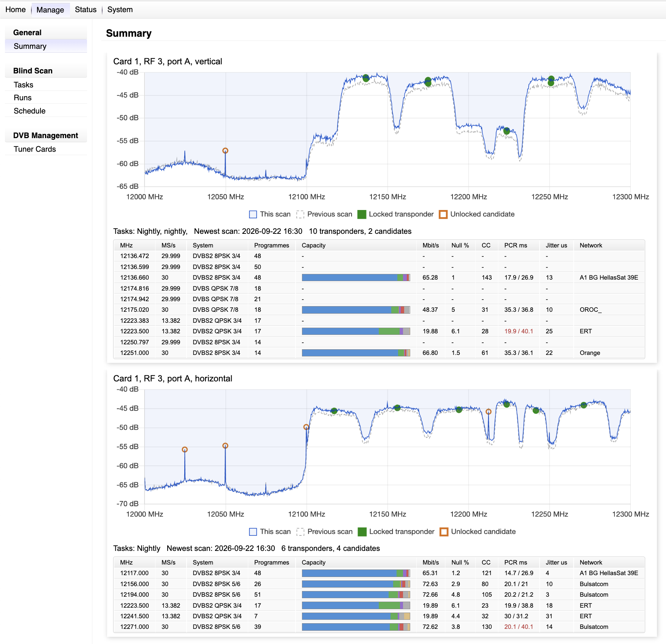This screenshot has width=666, height=644.
Task: Toggle Unlocked candidate legend in vertical chart
Action: click(477, 214)
